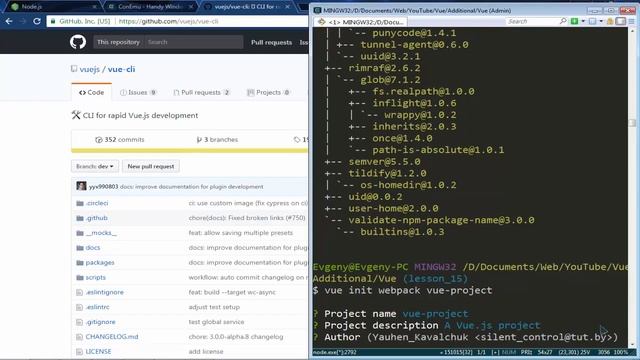Click New pull request button
Image resolution: width=640 pixels, height=360 pixels.
(151, 167)
